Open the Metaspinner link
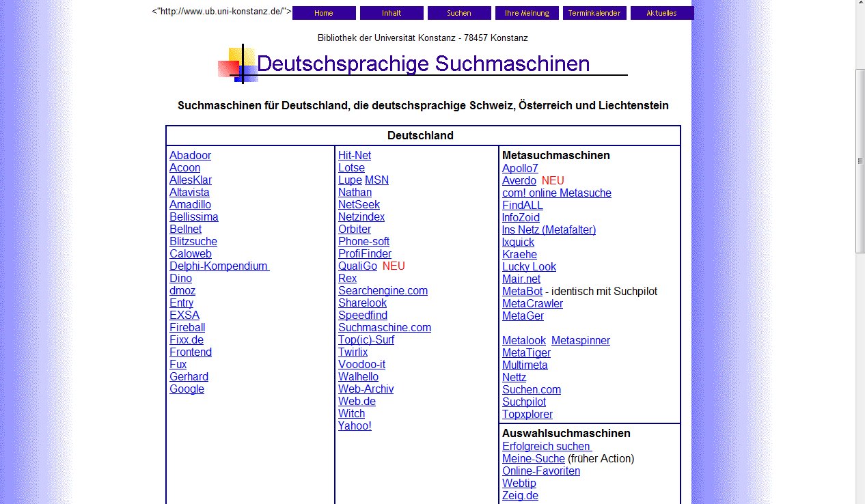 (x=580, y=341)
